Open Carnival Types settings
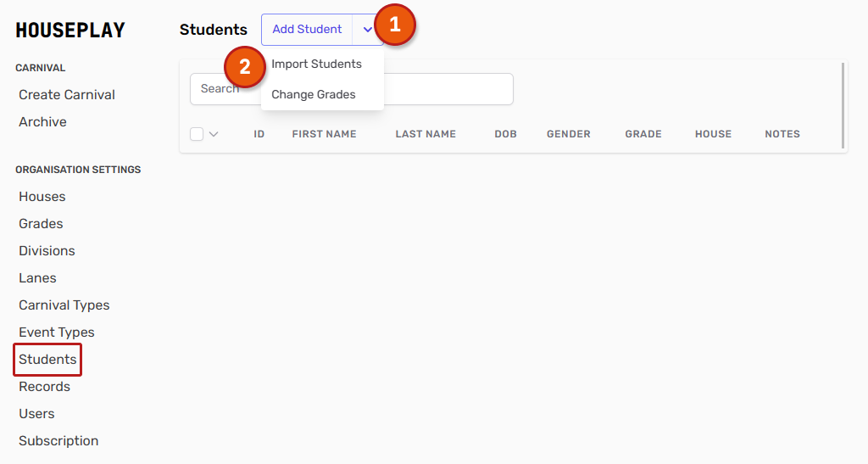The height and width of the screenshot is (464, 868). click(x=64, y=305)
